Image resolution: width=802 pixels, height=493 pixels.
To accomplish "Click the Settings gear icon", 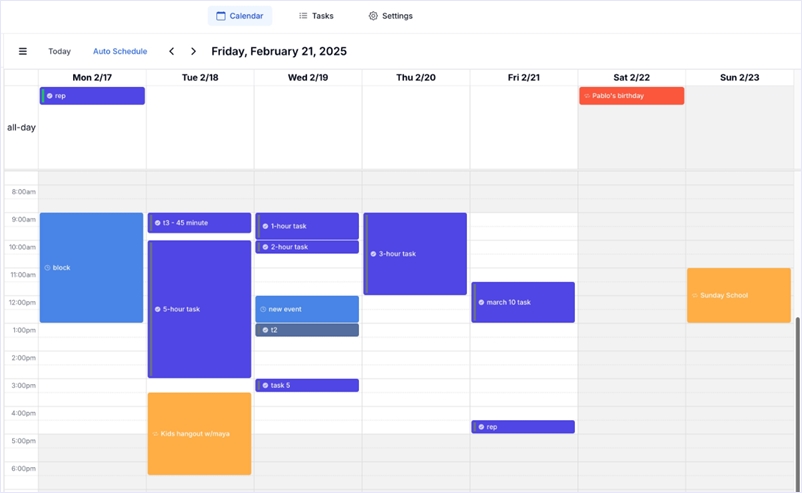I will pos(373,16).
